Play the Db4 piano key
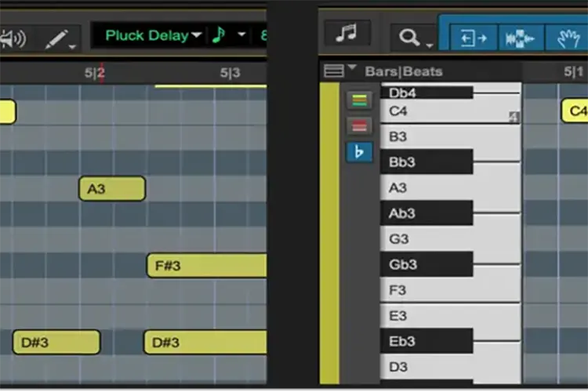 [426, 93]
